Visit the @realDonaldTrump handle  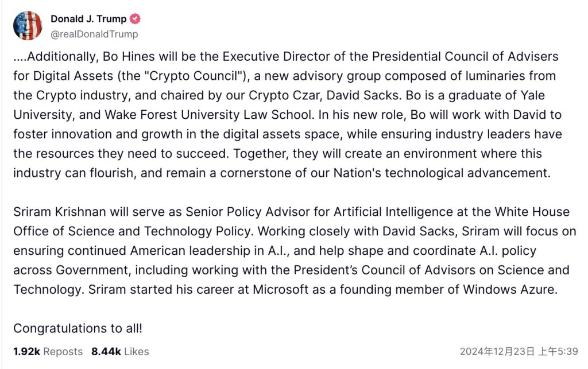point(94,34)
